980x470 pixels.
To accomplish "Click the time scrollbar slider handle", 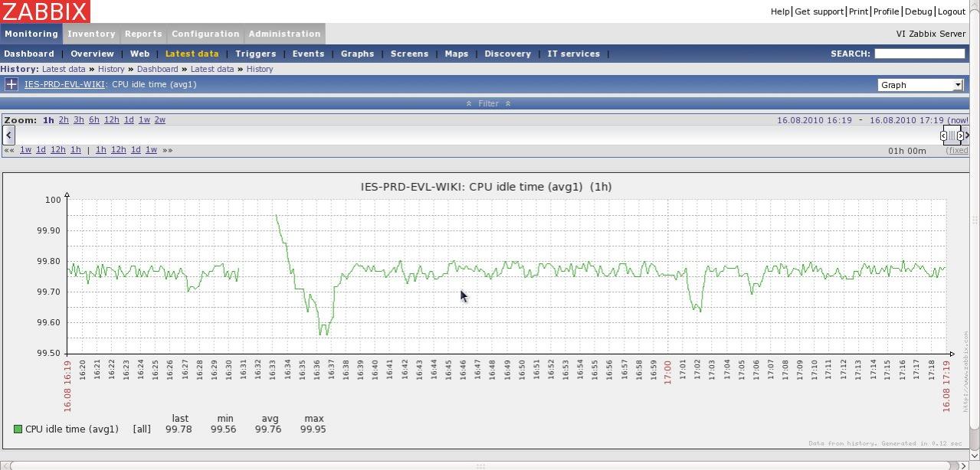I will (952, 135).
